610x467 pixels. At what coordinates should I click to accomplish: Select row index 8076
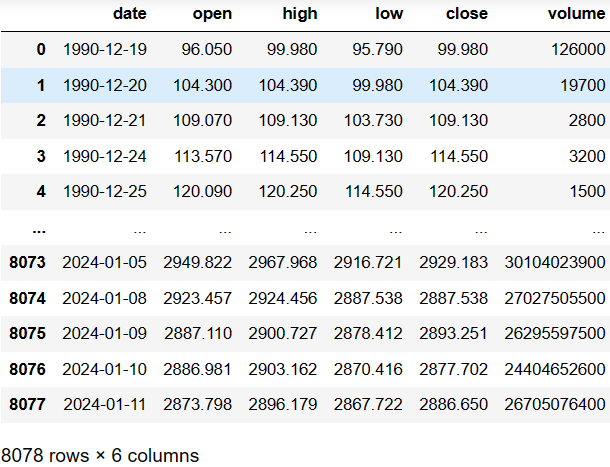click(x=27, y=369)
